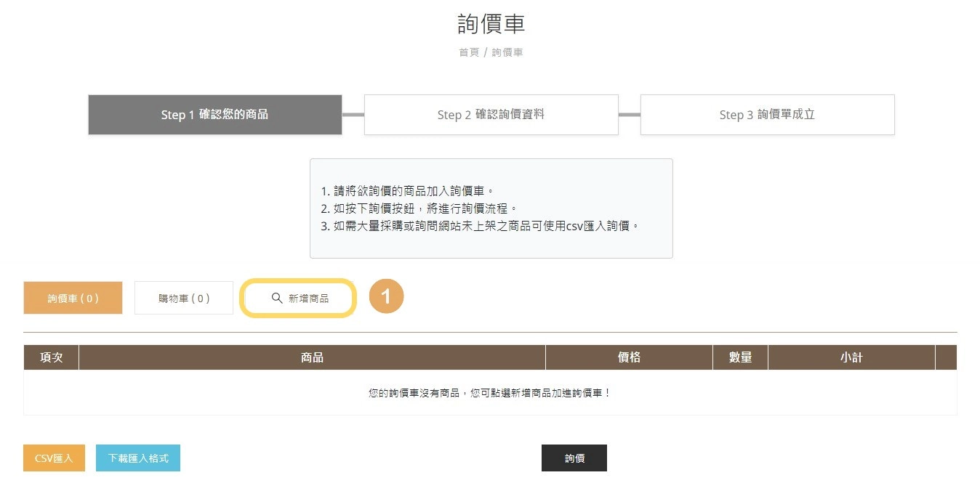Click the 商品 table column header
This screenshot has height=499, width=980.
pyautogui.click(x=311, y=357)
